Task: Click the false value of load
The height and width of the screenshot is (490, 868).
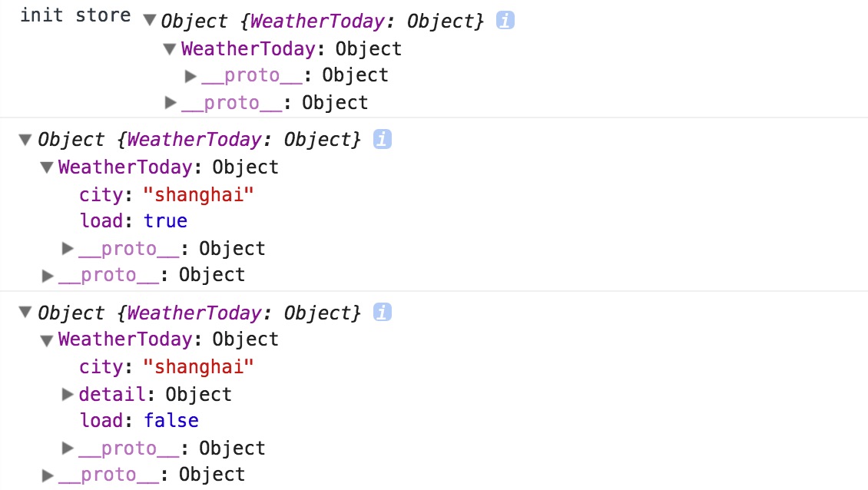Action: 171,421
